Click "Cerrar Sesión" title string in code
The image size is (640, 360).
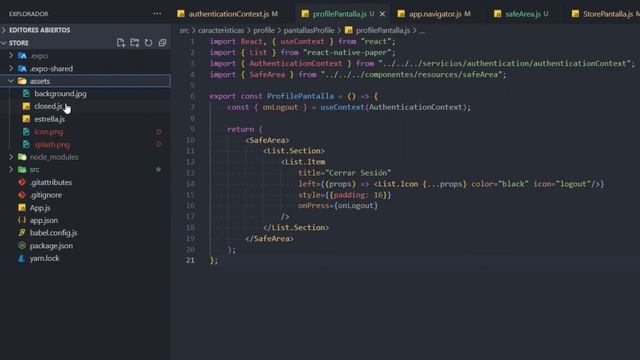(360, 173)
